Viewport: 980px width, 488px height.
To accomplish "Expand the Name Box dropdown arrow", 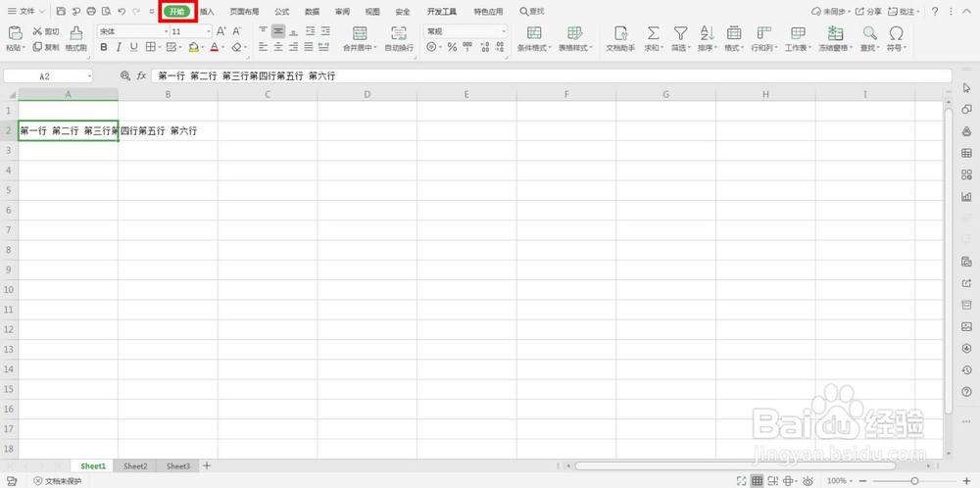I will click(x=90, y=76).
